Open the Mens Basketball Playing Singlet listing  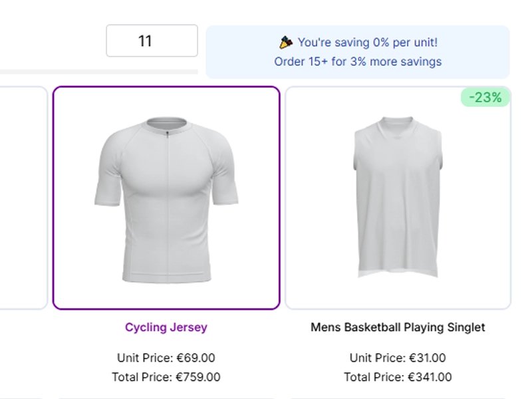click(397, 327)
